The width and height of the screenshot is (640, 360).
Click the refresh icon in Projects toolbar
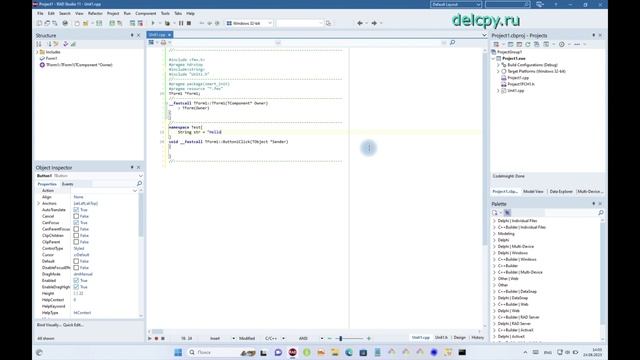(x=528, y=44)
